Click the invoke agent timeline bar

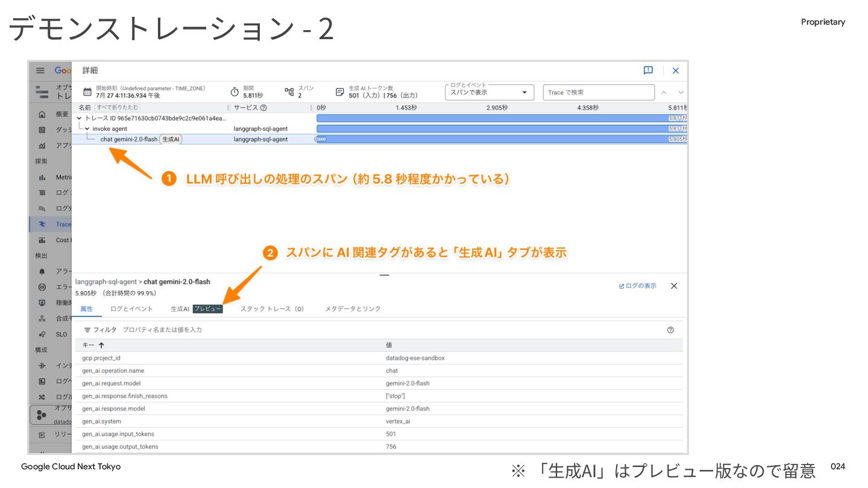pos(502,129)
